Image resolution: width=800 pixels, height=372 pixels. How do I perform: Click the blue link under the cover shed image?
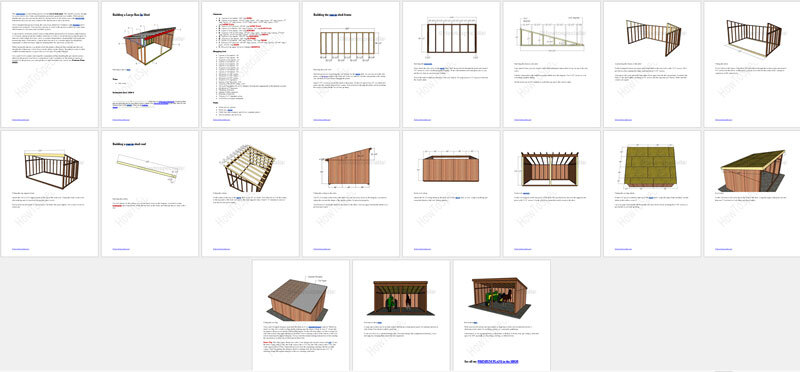pos(129,69)
